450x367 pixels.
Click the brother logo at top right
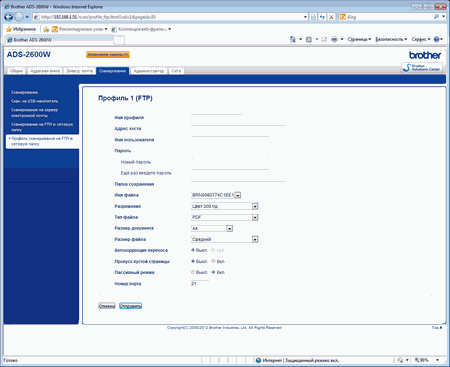[425, 55]
